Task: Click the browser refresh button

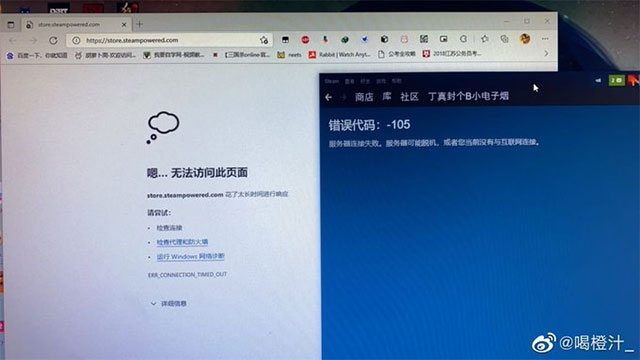Action: click(53, 40)
